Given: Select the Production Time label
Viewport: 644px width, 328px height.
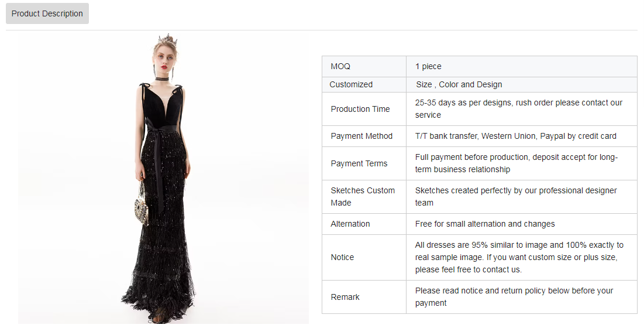Looking at the screenshot, I should 360,109.
